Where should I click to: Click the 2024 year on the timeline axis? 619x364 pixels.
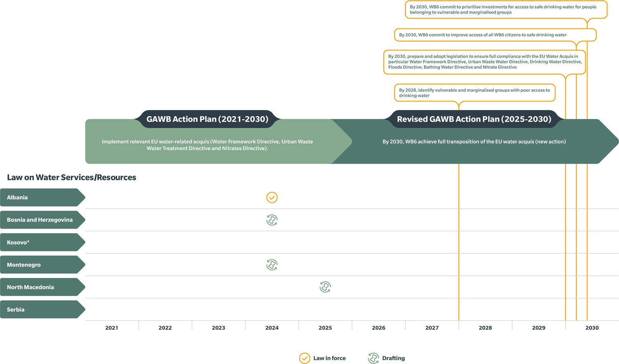coord(272,328)
